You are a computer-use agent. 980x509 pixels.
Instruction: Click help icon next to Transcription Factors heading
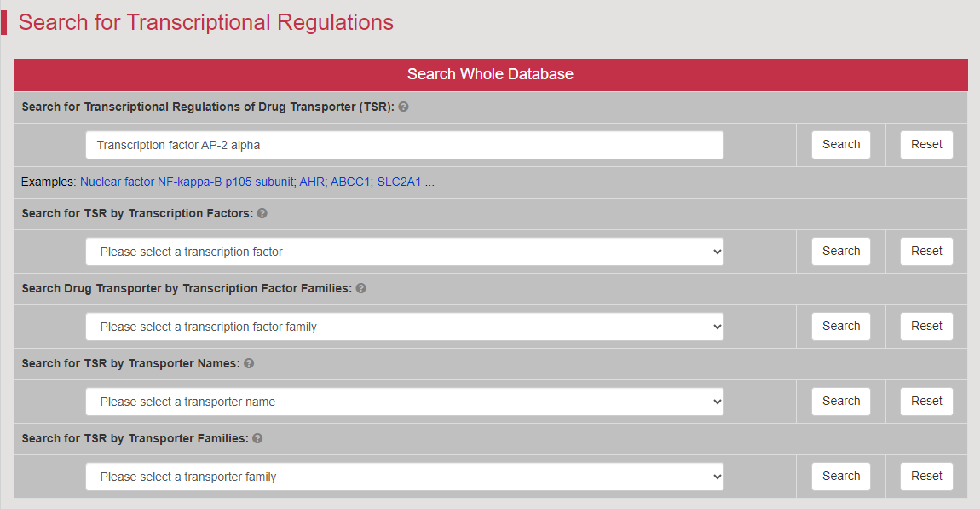262,214
